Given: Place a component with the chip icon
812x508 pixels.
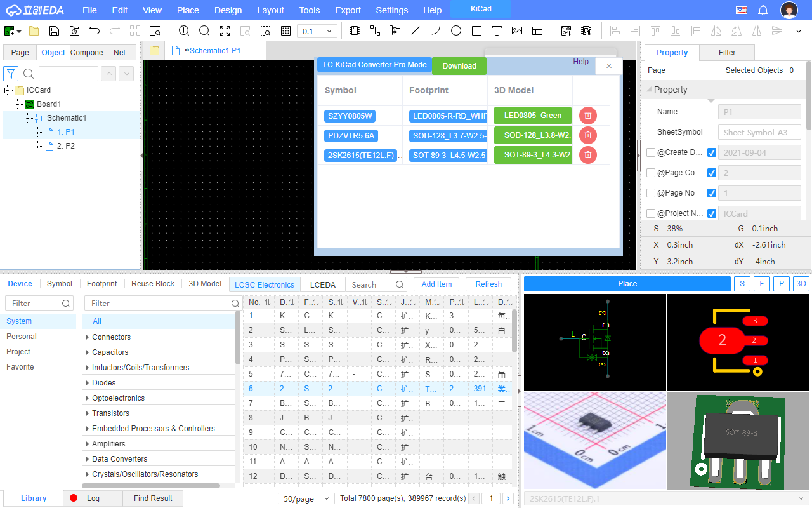Looking at the screenshot, I should (355, 30).
